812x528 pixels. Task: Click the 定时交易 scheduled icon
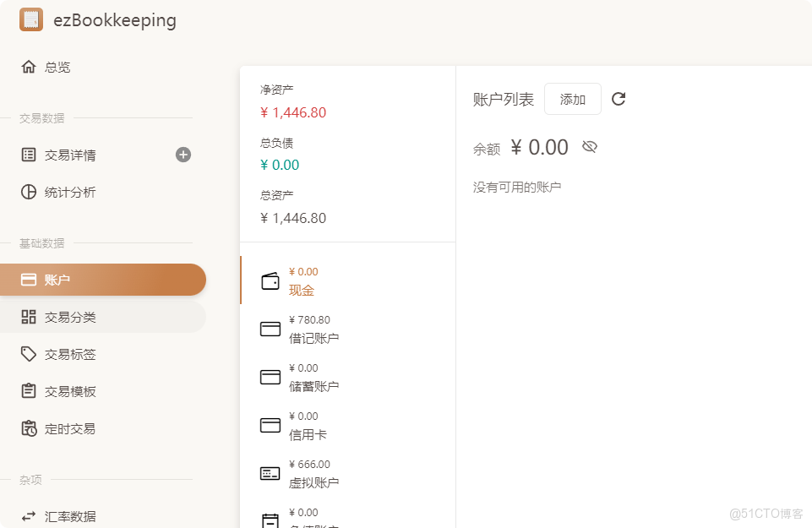click(x=29, y=428)
